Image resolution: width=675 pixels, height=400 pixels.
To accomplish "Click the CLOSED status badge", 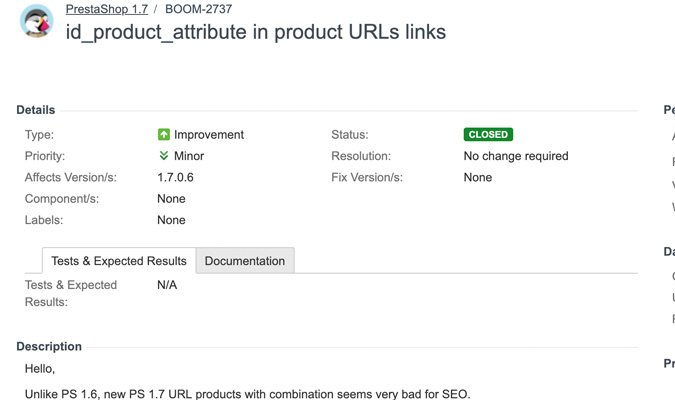I will (x=488, y=134).
